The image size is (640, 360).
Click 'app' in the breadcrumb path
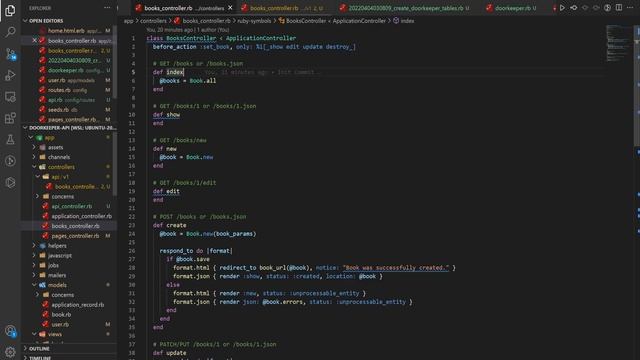(128, 21)
